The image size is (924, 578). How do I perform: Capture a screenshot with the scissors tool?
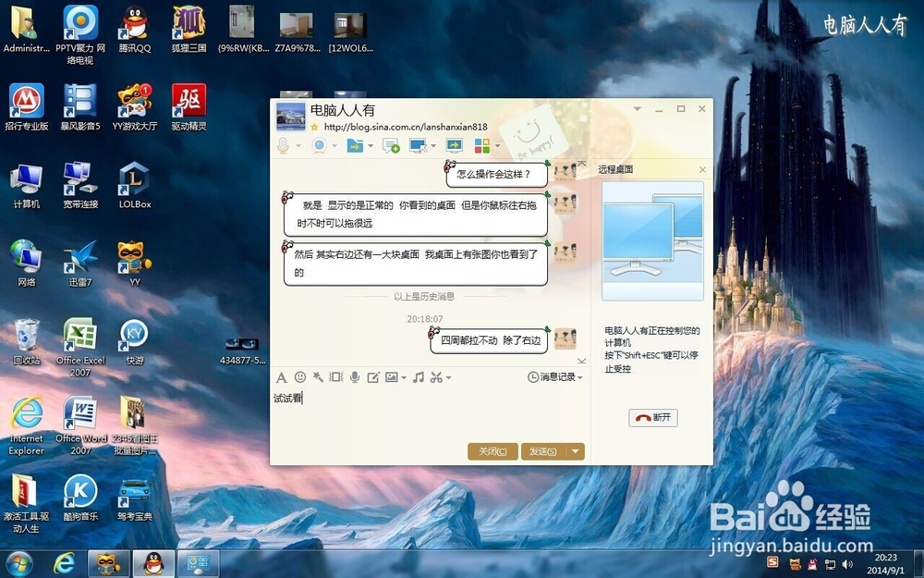pyautogui.click(x=436, y=377)
